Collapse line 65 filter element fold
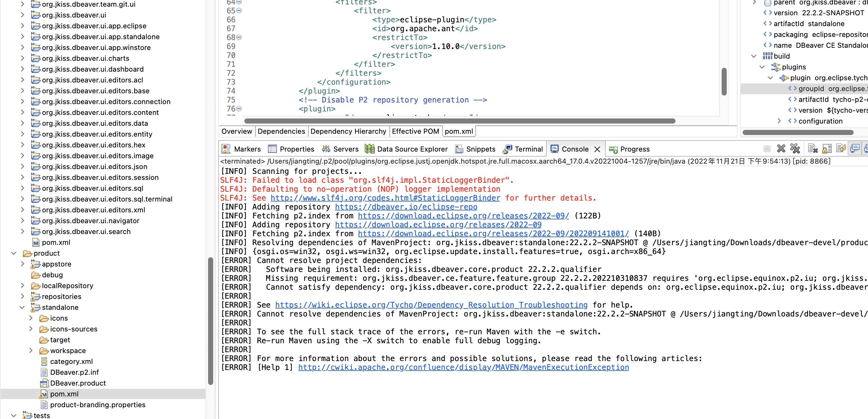The image size is (868, 419). pyautogui.click(x=239, y=11)
